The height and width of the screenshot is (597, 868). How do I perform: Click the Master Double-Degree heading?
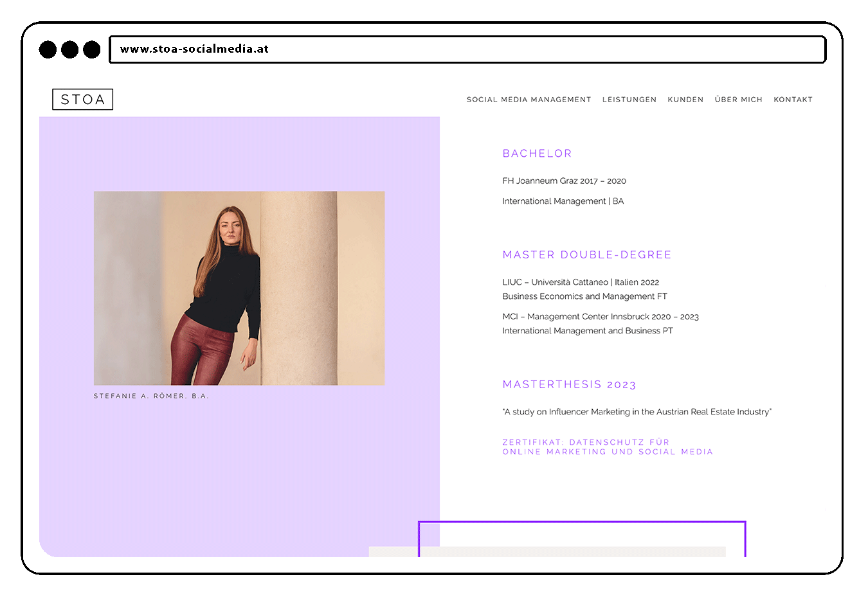[x=586, y=255]
